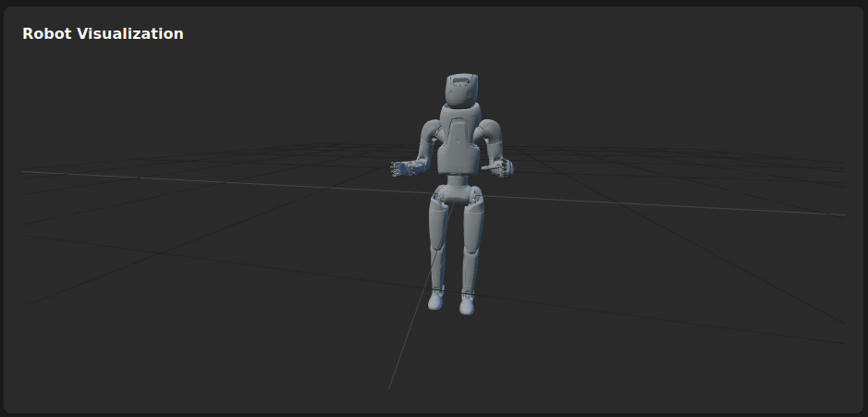
Task: Click the robot's head
Action: tap(461, 91)
